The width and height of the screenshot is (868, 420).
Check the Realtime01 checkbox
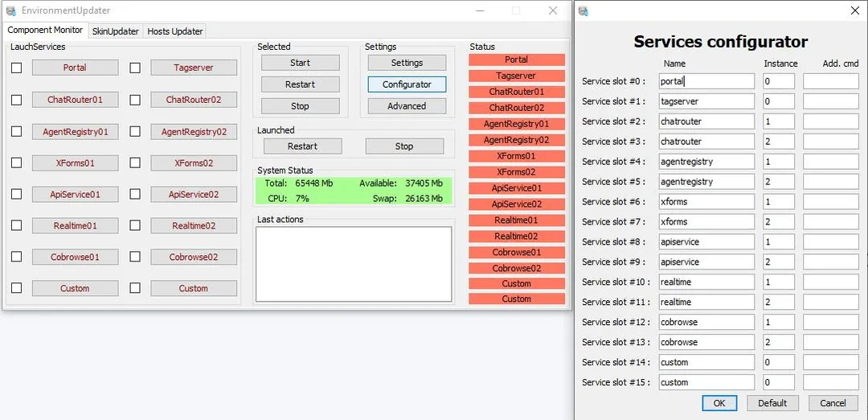(17, 225)
